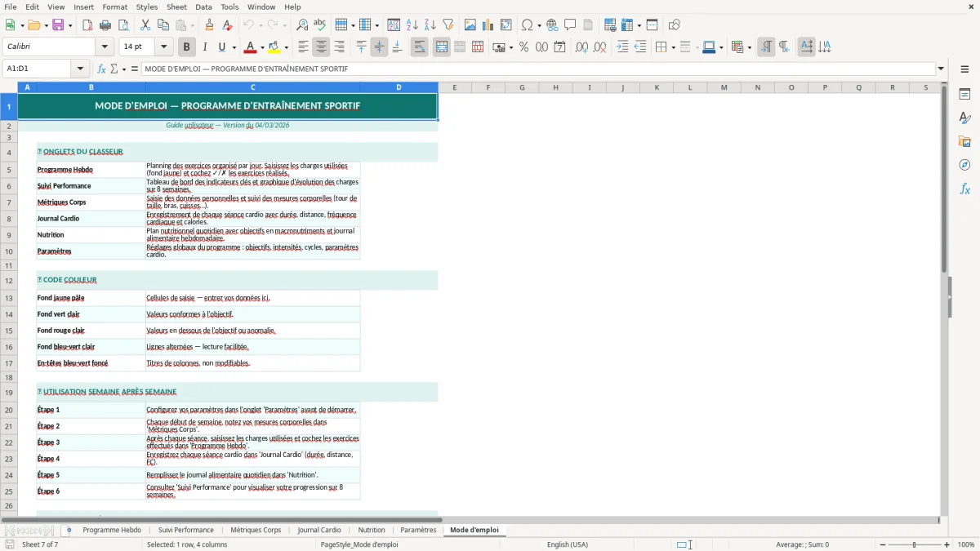The height and width of the screenshot is (551, 980).
Task: Click the Clear Direct Formatting icon
Action: point(227,25)
